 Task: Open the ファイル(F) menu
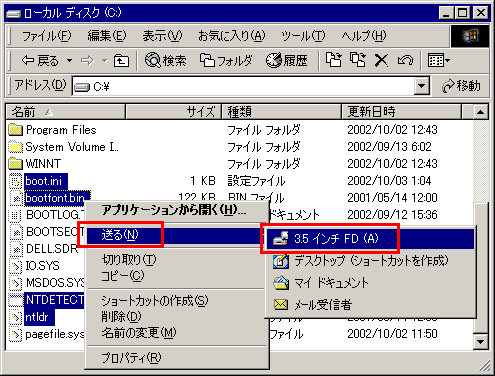46,36
